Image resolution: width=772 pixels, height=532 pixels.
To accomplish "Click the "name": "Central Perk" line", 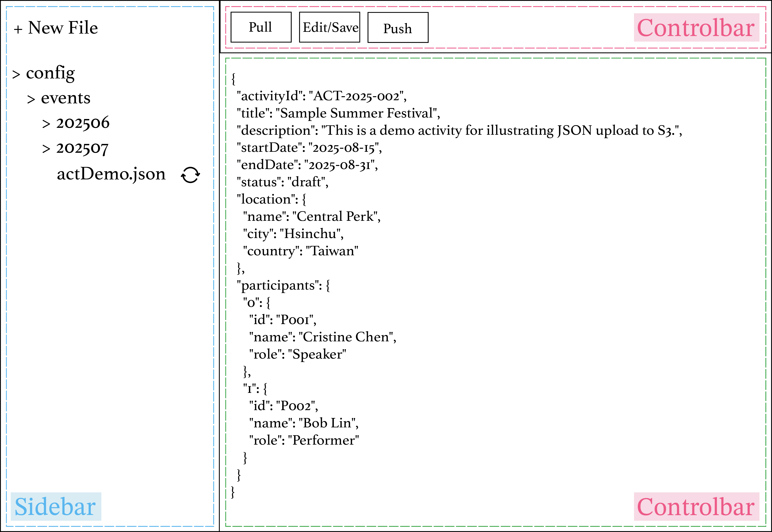I will click(x=312, y=217).
